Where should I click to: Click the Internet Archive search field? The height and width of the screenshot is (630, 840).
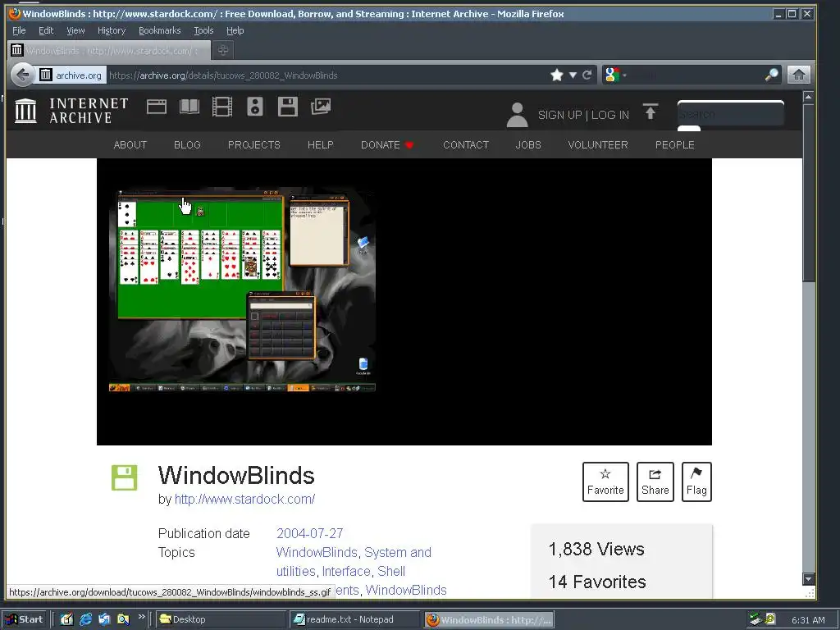tap(731, 113)
